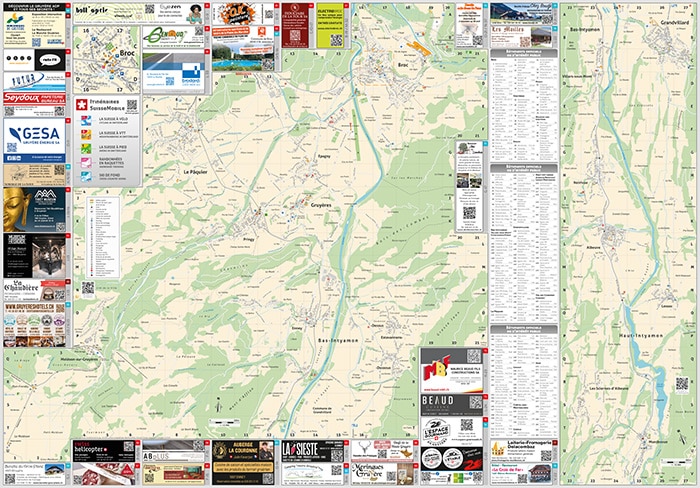Select the "La Suisse à pied" hiking icon
The width and height of the screenshot is (700, 488).
(86, 148)
